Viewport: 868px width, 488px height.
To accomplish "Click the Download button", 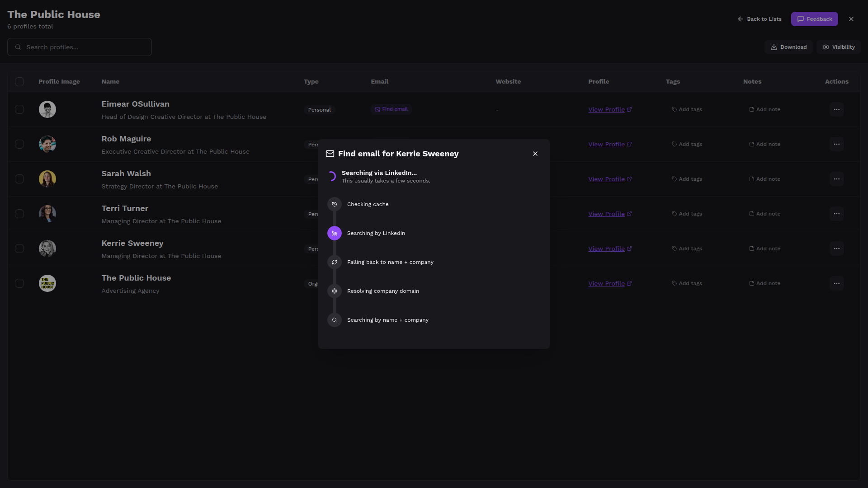I will (x=788, y=47).
